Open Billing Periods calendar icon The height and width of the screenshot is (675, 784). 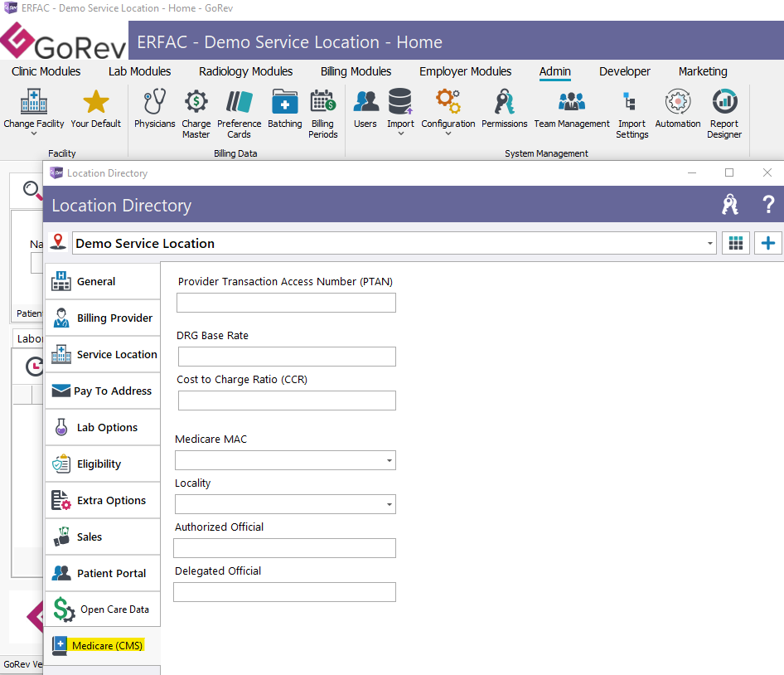[x=322, y=101]
